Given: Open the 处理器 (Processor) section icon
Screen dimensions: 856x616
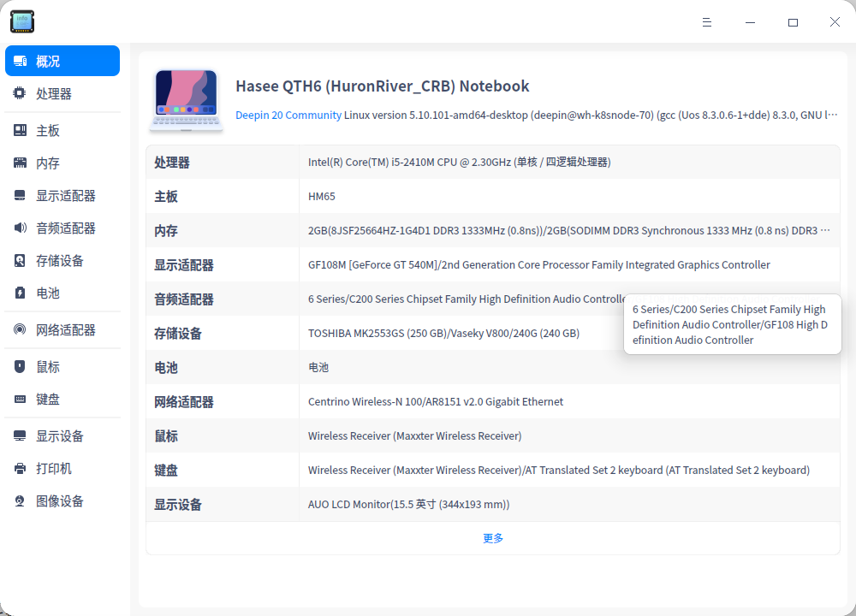Looking at the screenshot, I should [x=19, y=94].
